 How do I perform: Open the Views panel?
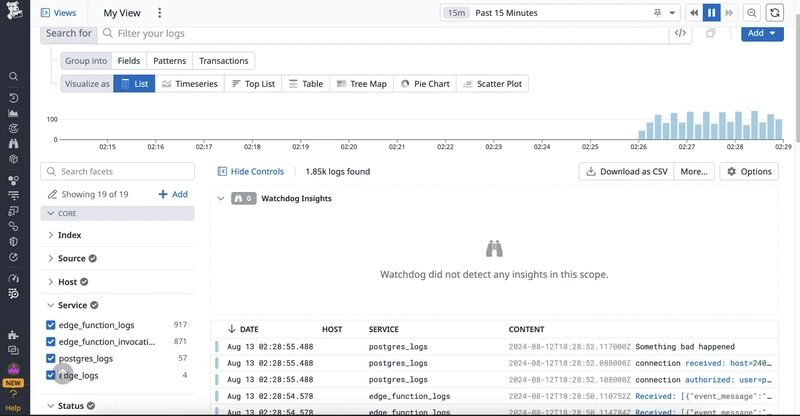58,13
